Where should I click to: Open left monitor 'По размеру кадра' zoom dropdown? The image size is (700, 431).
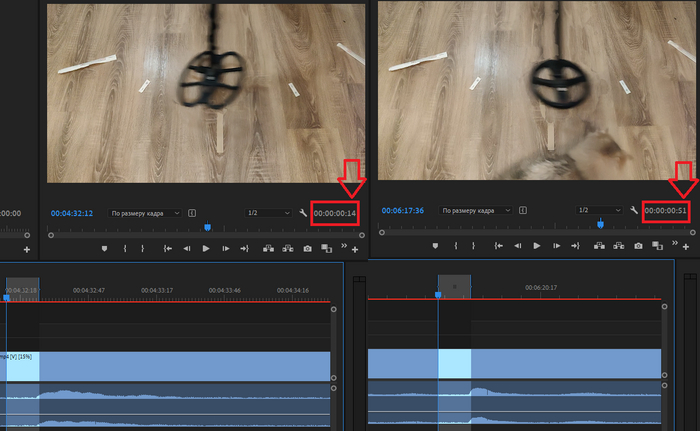(145, 213)
